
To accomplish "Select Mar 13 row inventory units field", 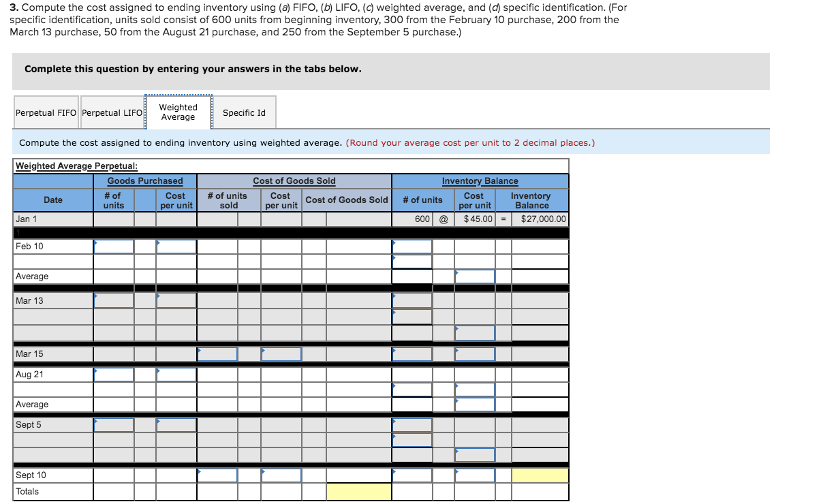I will 412,300.
